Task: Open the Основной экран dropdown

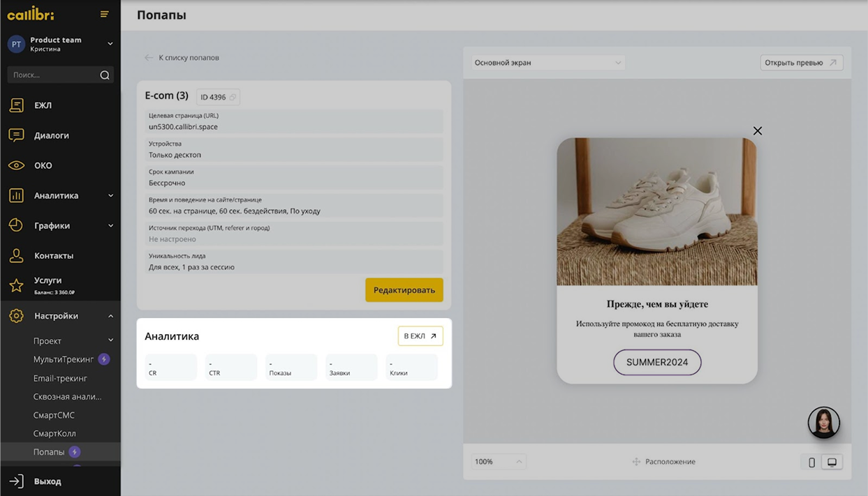Action: point(547,63)
